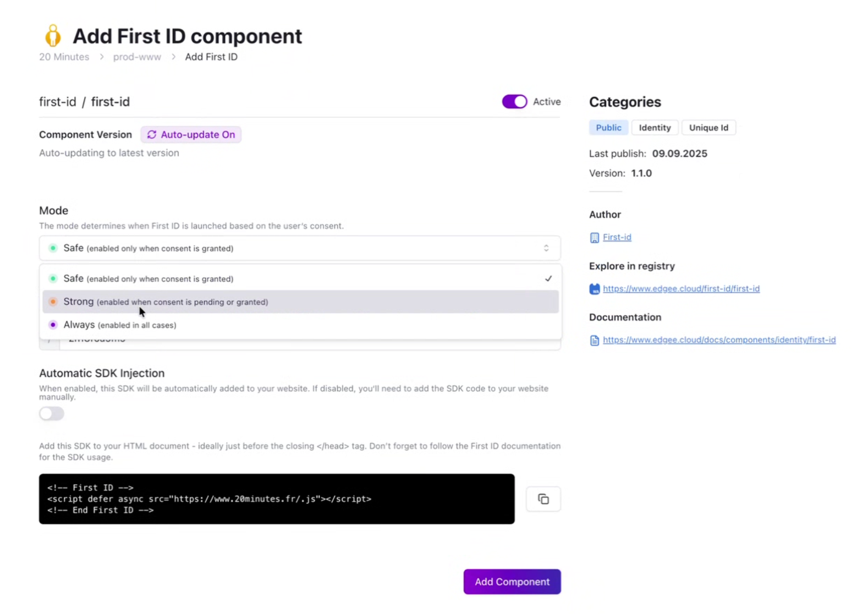
Task: Select Strong mode option
Action: click(165, 302)
